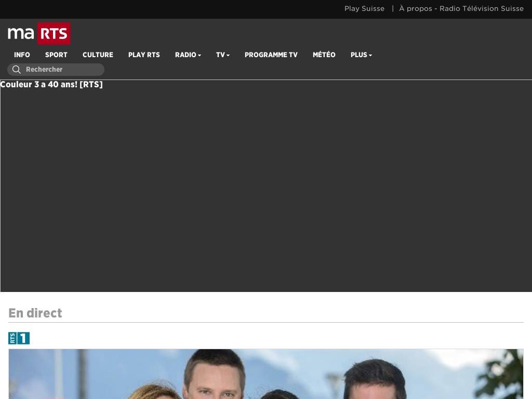
Task: Open the Info menu item
Action: click(x=22, y=55)
